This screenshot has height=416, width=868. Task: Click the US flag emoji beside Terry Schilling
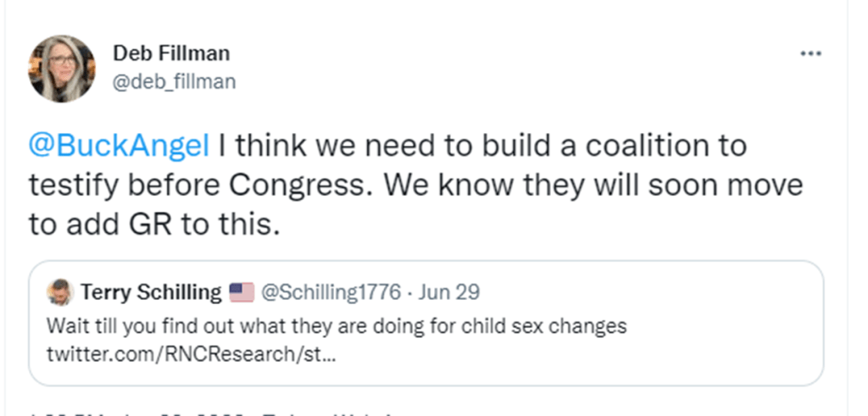pos(242,293)
